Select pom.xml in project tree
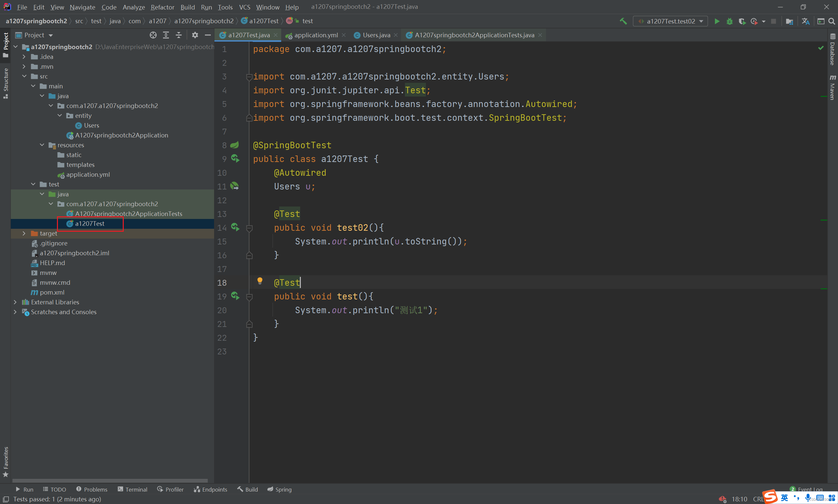This screenshot has height=504, width=838. (x=52, y=292)
